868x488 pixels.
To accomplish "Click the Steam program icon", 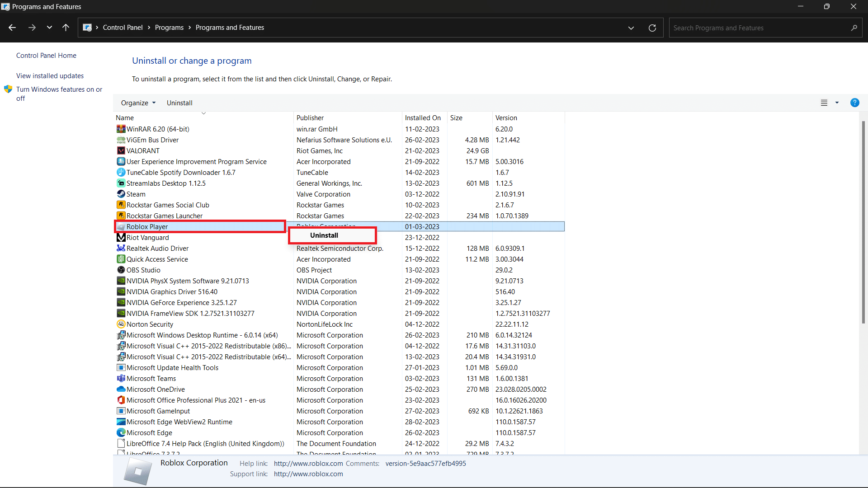I will pyautogui.click(x=121, y=194).
